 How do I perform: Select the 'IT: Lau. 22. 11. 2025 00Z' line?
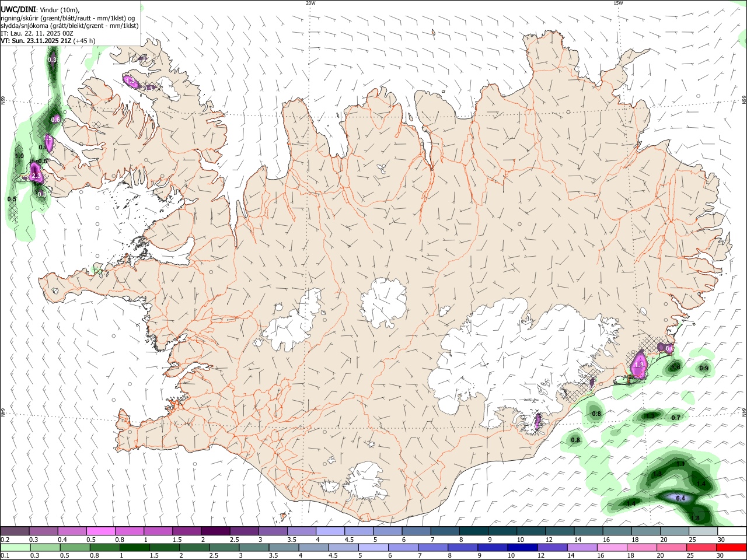37,33
